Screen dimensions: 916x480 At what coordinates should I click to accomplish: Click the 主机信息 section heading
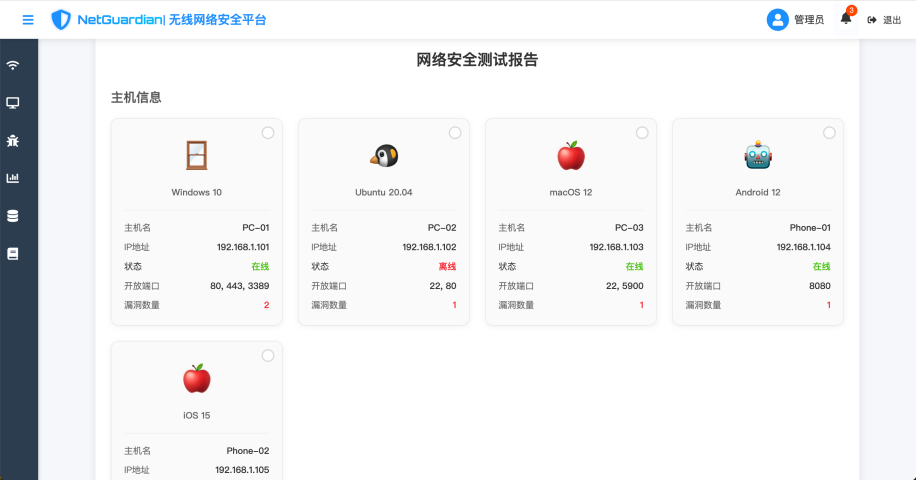pos(136,98)
